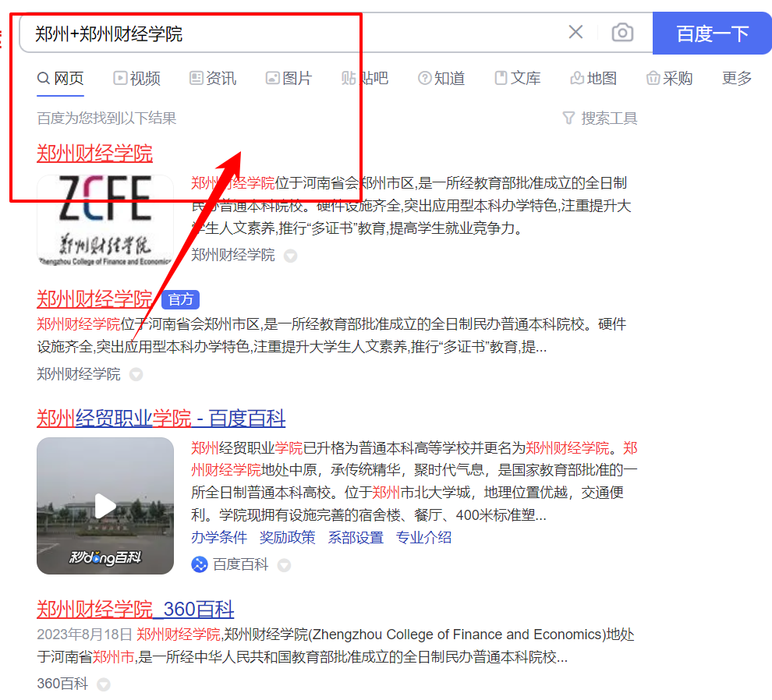Viewport: 772px width, 700px height.
Task: Open image search via the camera icon
Action: [x=622, y=33]
